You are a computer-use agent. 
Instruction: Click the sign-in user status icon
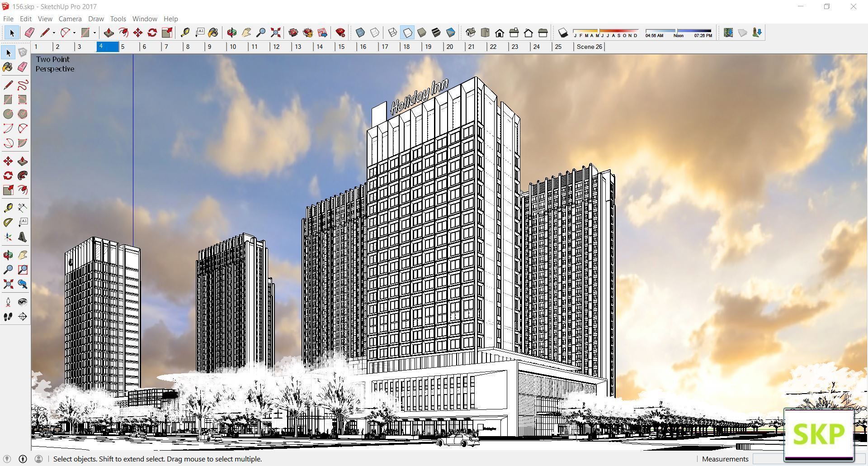38,459
